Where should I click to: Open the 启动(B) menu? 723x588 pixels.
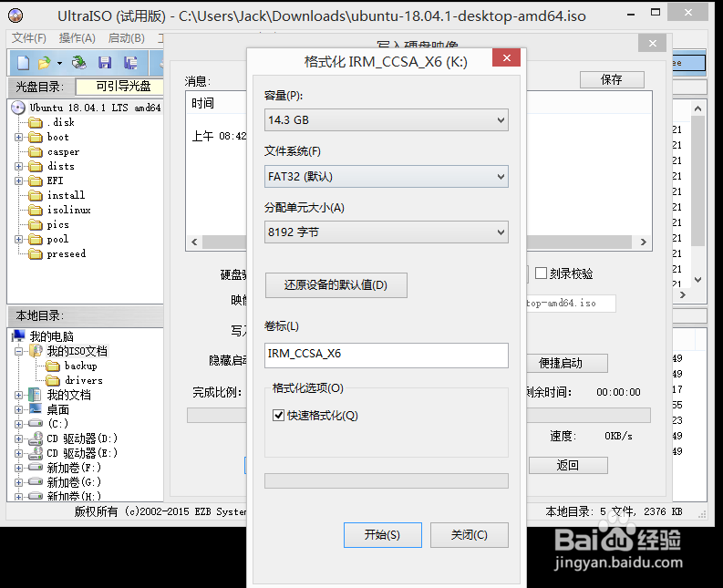pyautogui.click(x=127, y=37)
